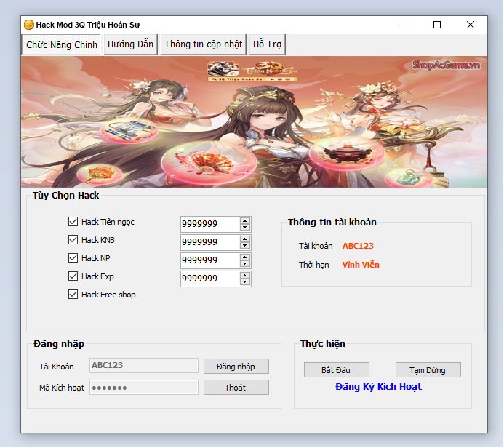Click the app coin icon in title bar
Screen dimensions: 504x448
29,25
